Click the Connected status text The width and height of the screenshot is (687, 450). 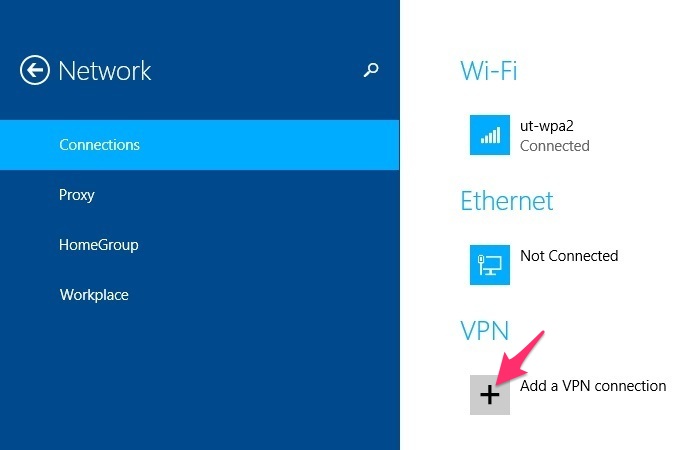[555, 145]
